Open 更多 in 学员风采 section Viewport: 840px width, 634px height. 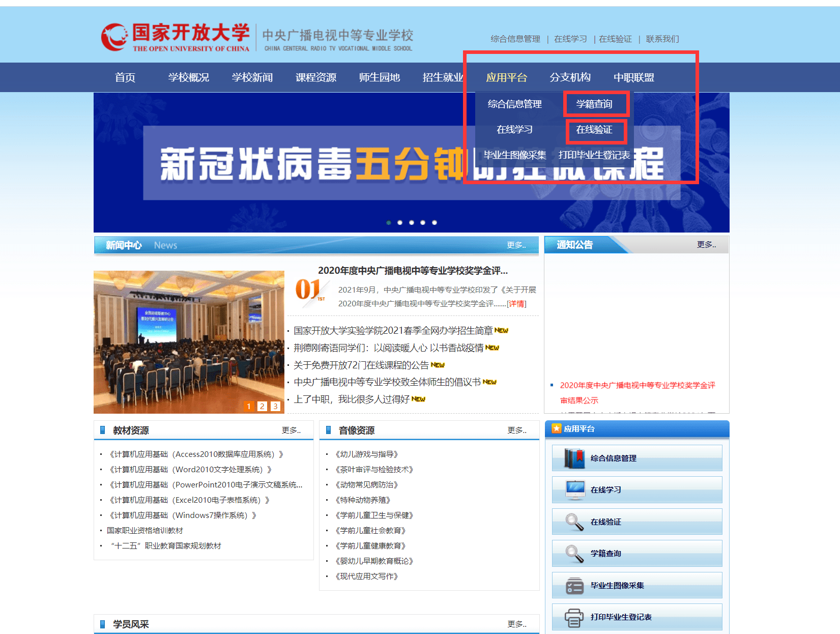pos(516,624)
